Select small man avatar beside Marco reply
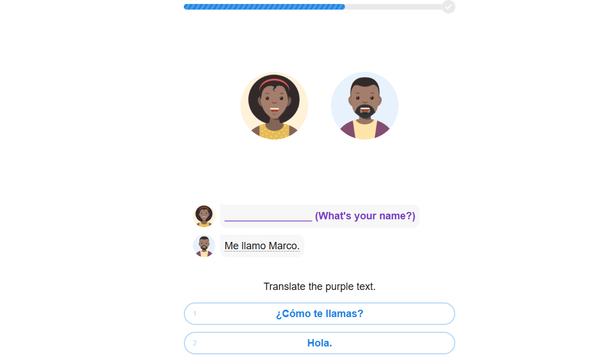 click(x=204, y=246)
